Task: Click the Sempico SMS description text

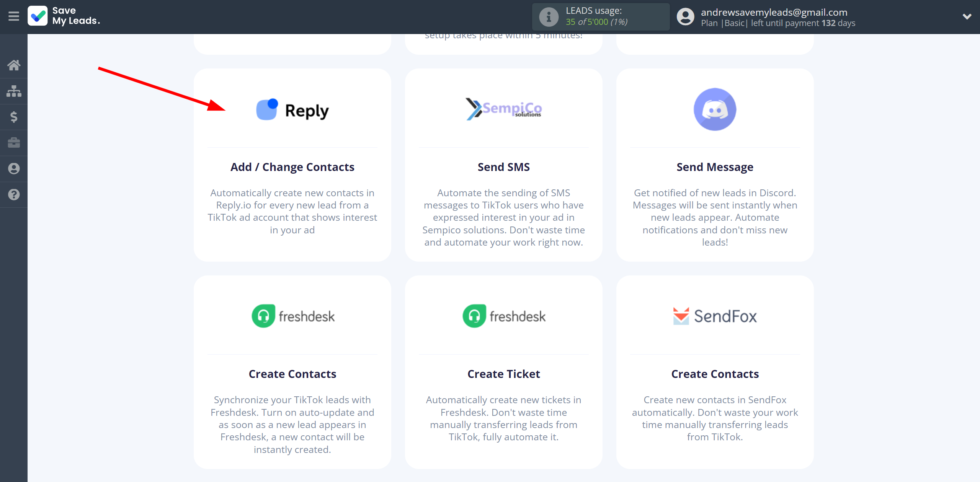Action: coord(503,217)
